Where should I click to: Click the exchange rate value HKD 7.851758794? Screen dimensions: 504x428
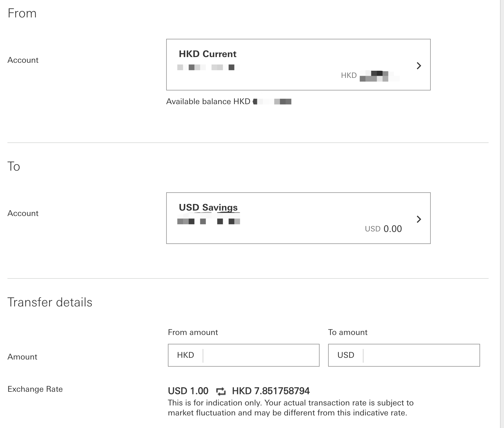(271, 391)
